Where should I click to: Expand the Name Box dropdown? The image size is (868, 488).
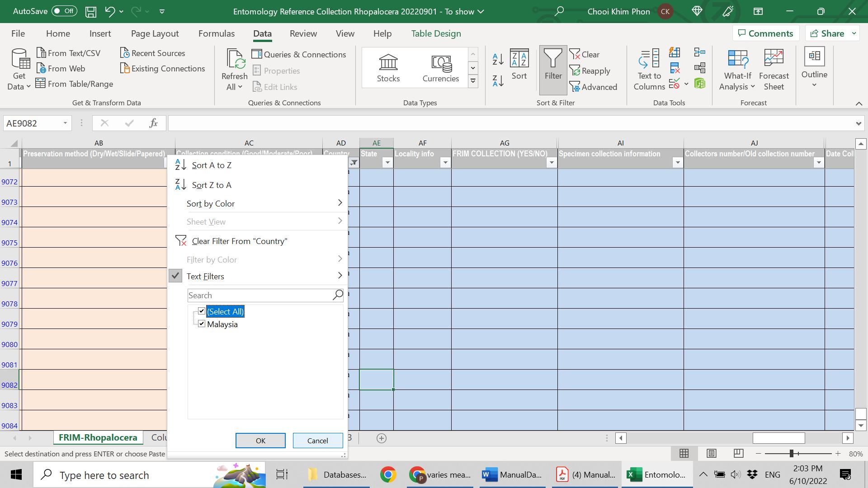click(65, 123)
